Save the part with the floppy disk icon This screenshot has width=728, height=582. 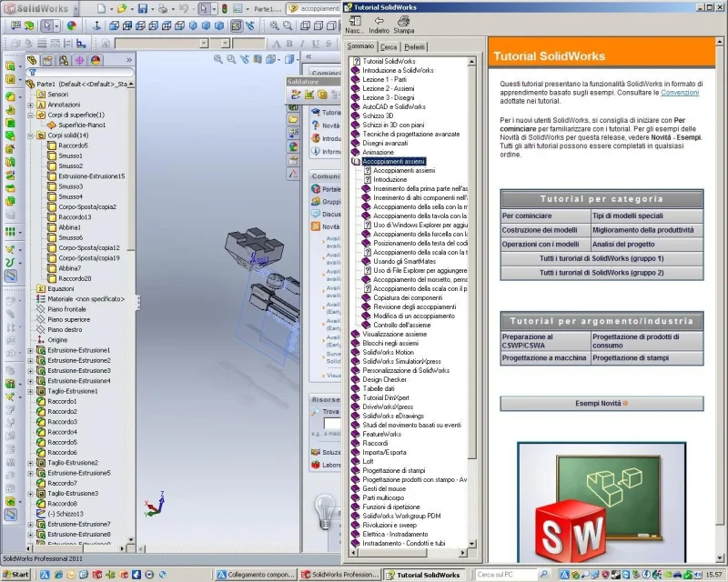click(x=143, y=8)
